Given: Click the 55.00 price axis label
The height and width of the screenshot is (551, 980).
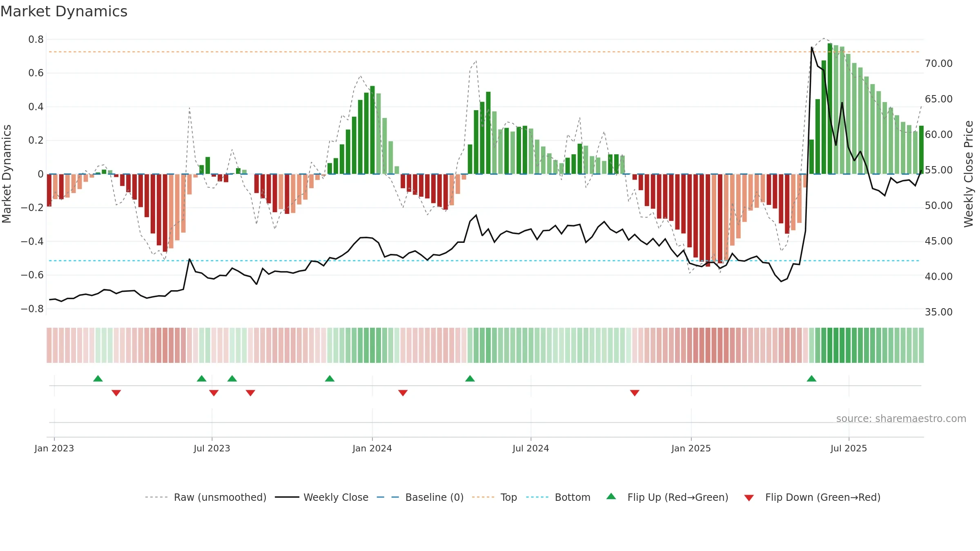Looking at the screenshot, I should (x=939, y=170).
